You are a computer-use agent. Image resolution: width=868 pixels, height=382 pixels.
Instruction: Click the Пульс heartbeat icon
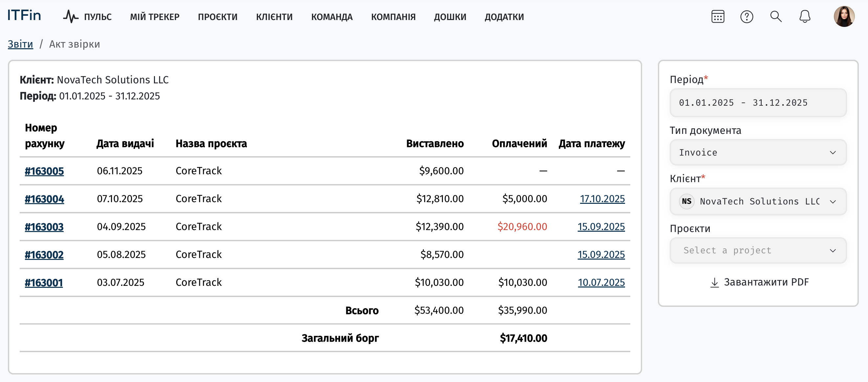point(71,16)
